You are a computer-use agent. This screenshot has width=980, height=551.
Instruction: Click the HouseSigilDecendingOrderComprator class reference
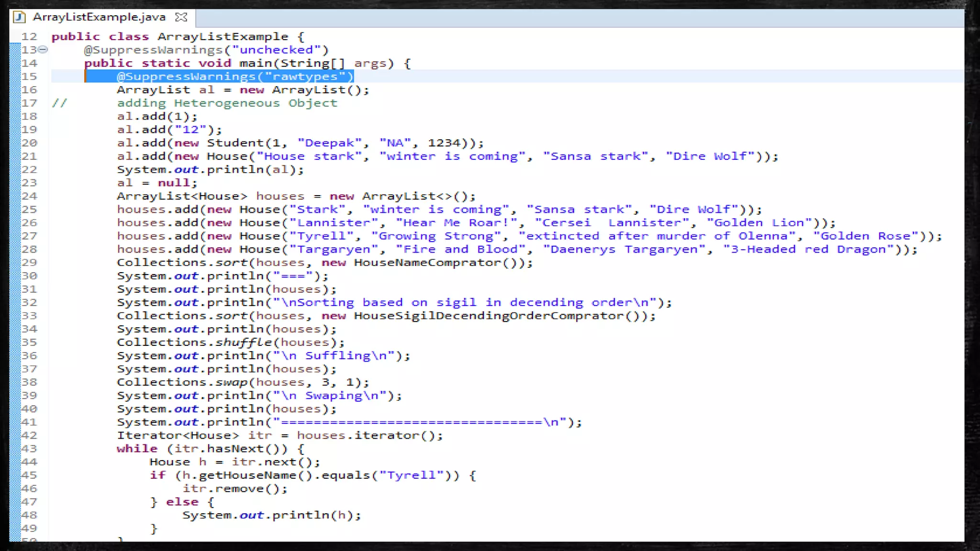coord(489,316)
